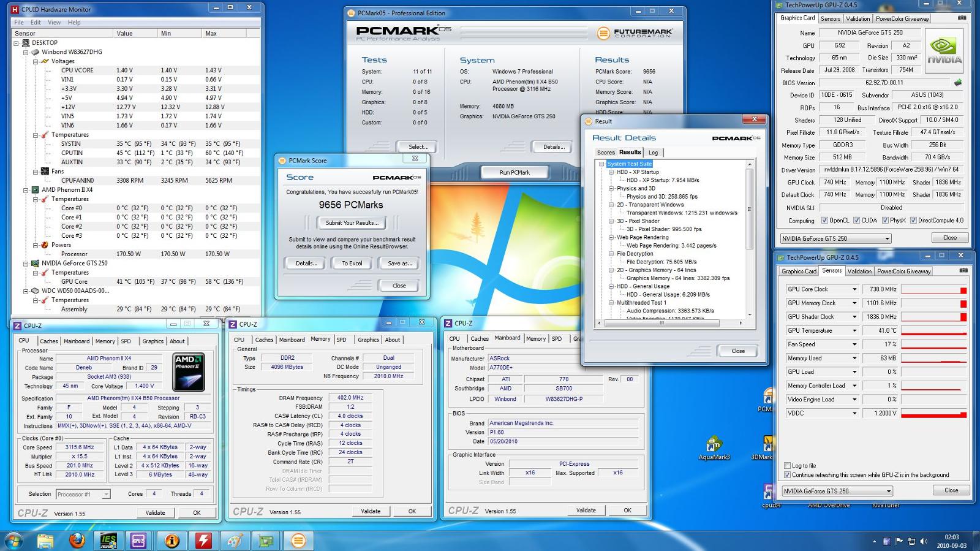Export results with To Excel button

pyautogui.click(x=352, y=263)
